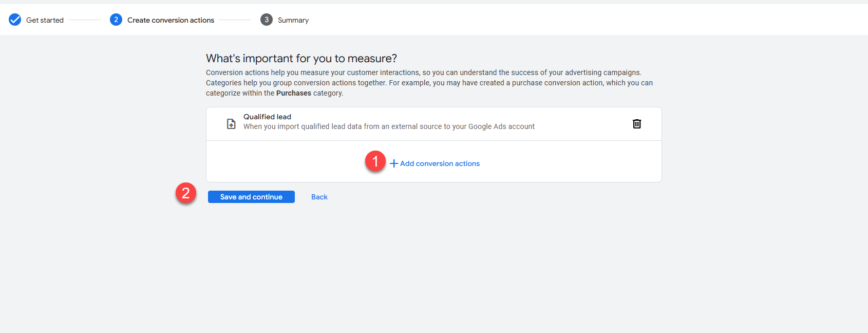Viewport: 868px width, 333px height.
Task: Click the step 3 Summary circle icon
Action: 266,20
